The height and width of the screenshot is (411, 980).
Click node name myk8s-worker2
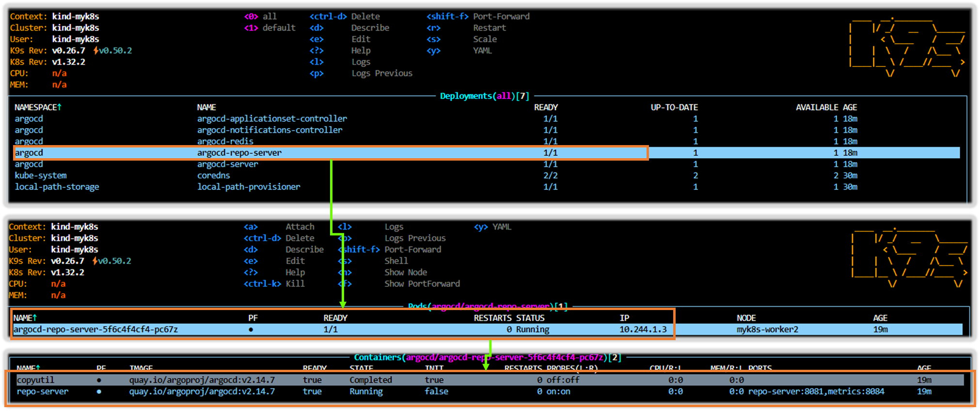[767, 329]
